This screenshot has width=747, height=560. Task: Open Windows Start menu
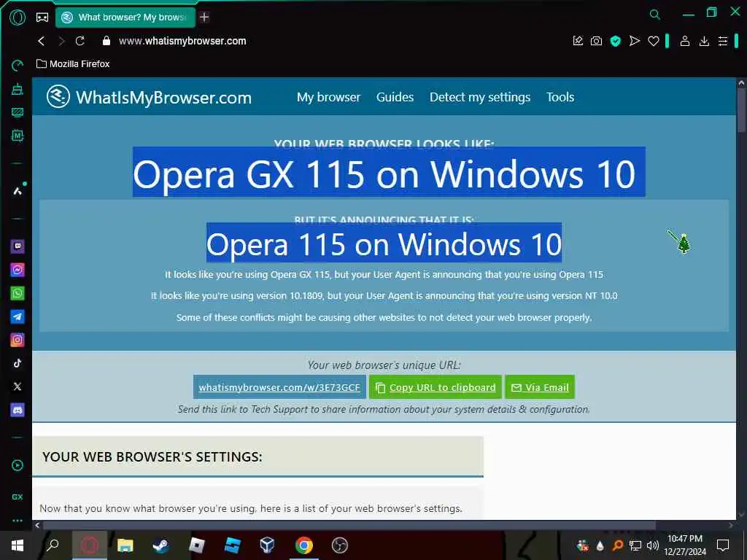pos(18,545)
